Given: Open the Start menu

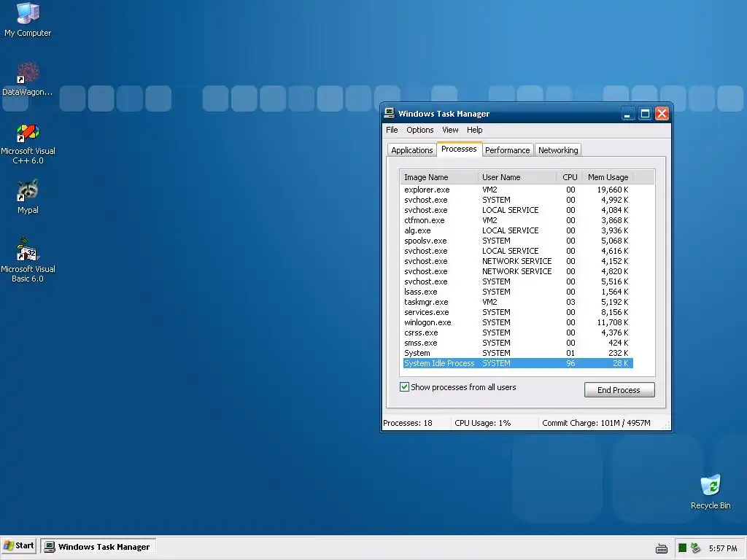Looking at the screenshot, I should 19,546.
